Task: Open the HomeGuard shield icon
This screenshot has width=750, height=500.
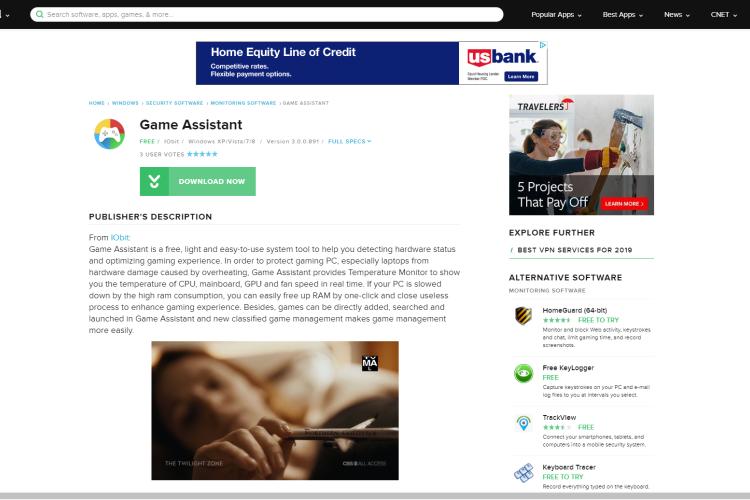Action: click(523, 316)
